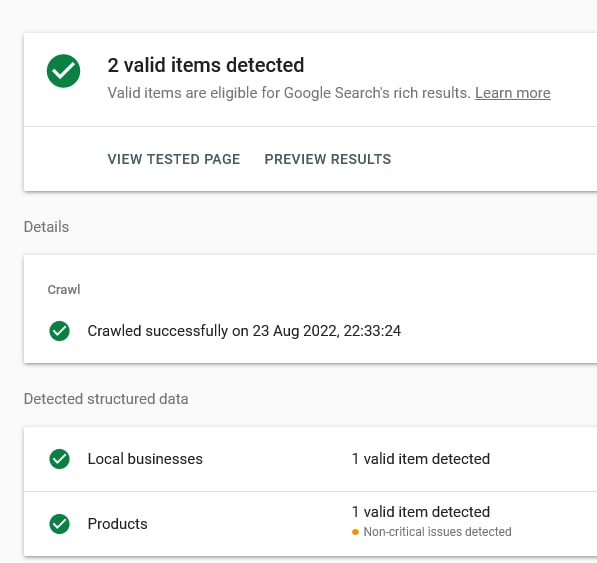Click VIEW TESTED PAGE button
Screen dimensions: 597x563
tap(174, 159)
